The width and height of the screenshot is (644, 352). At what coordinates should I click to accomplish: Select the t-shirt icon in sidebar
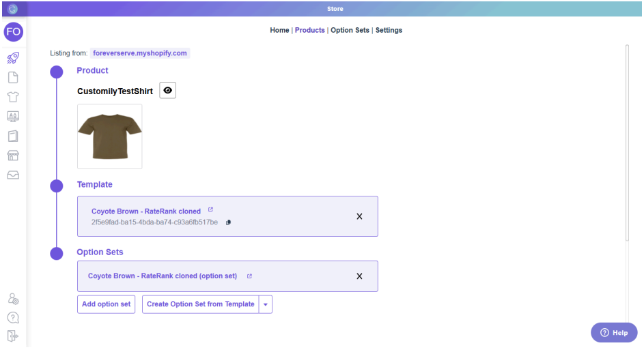[13, 98]
